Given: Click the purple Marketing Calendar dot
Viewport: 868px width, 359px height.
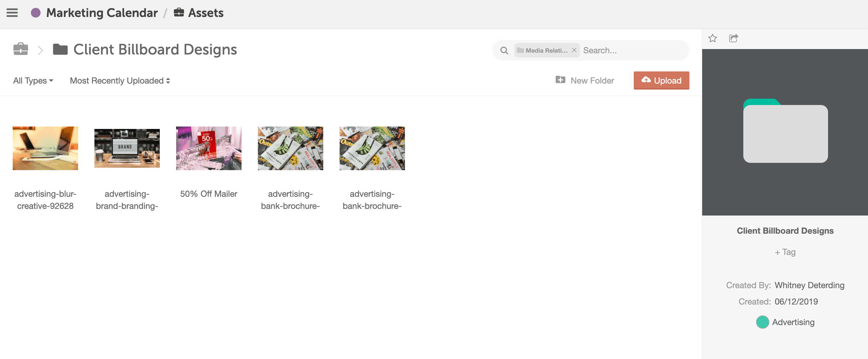Looking at the screenshot, I should click(35, 13).
